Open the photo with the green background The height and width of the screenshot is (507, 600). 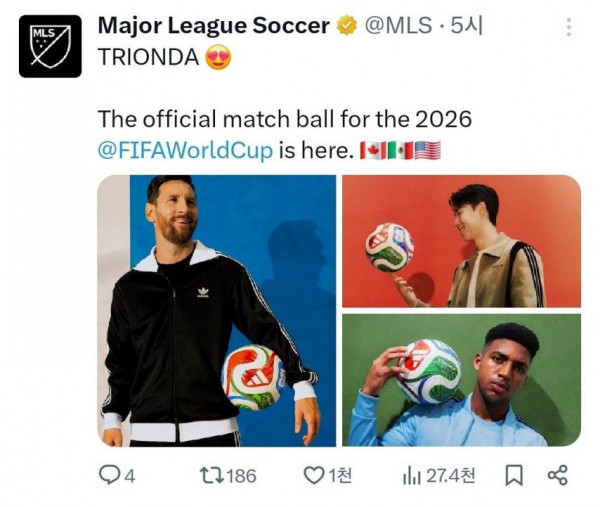(x=461, y=380)
